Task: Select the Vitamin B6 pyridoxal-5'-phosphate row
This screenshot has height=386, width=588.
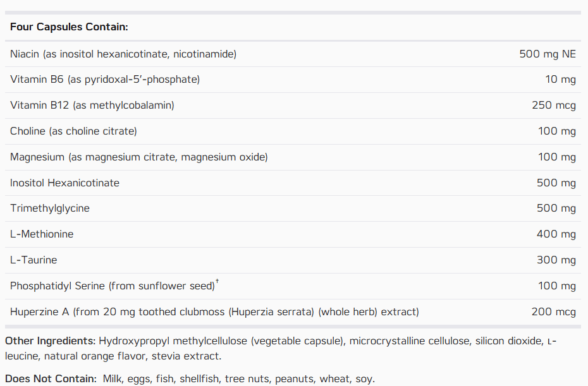Action: [x=293, y=80]
